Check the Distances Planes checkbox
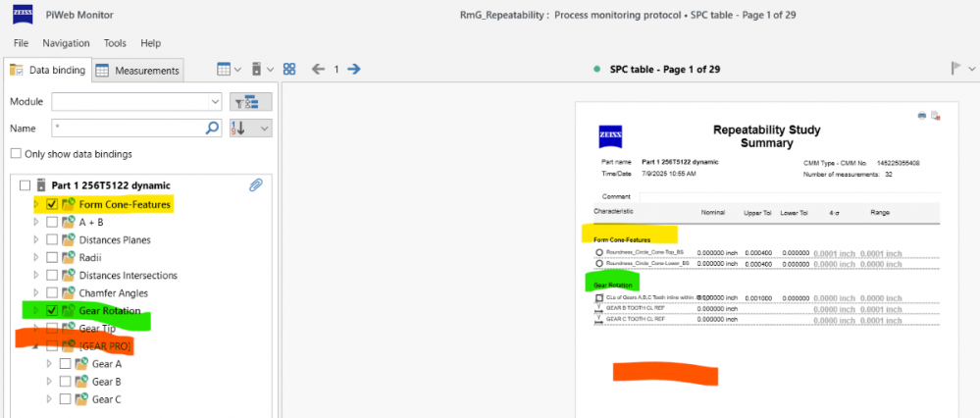This screenshot has height=418, width=980. coord(53,239)
